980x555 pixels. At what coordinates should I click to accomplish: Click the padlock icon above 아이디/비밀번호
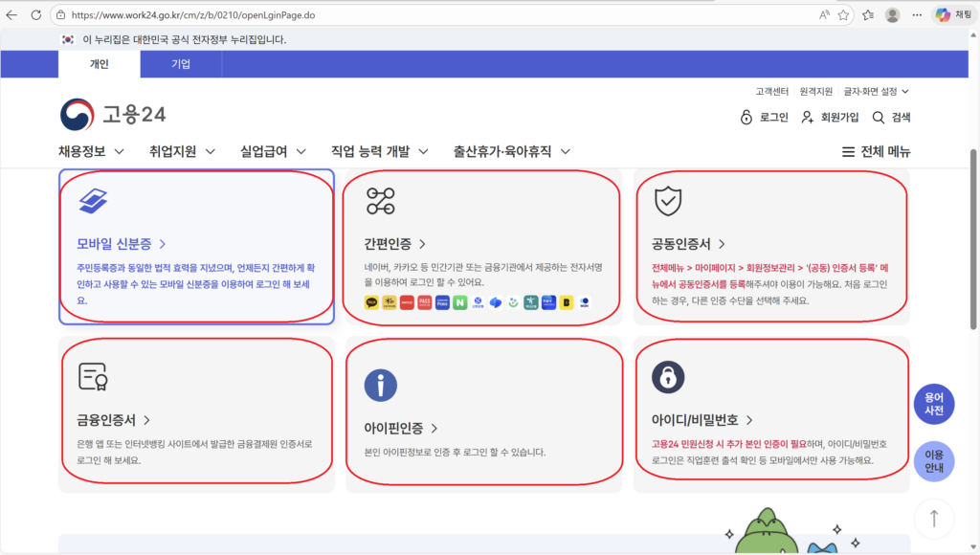667,379
